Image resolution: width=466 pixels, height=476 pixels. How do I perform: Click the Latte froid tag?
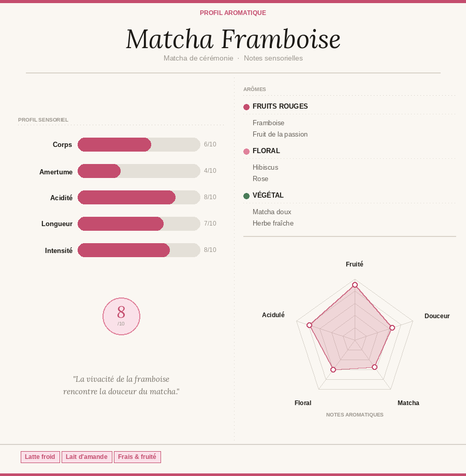pos(40,457)
